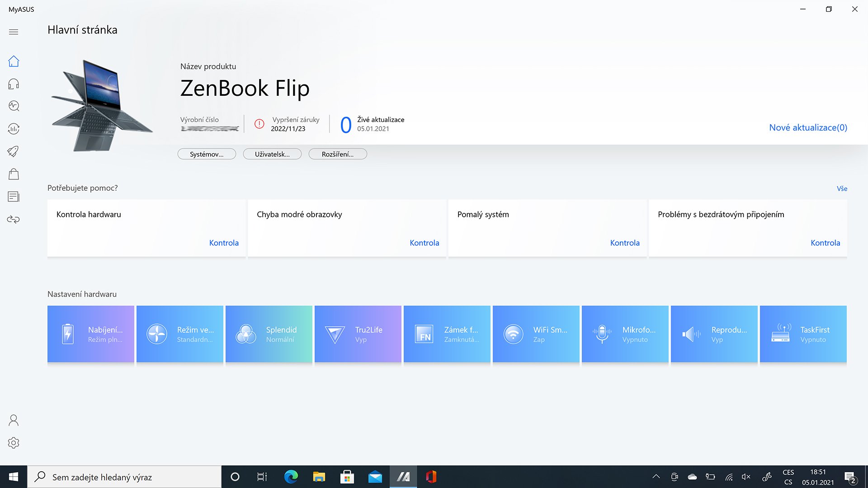This screenshot has width=868, height=488.
Task: Click Kontrola under Chyba modré obrazovky
Action: tap(424, 243)
